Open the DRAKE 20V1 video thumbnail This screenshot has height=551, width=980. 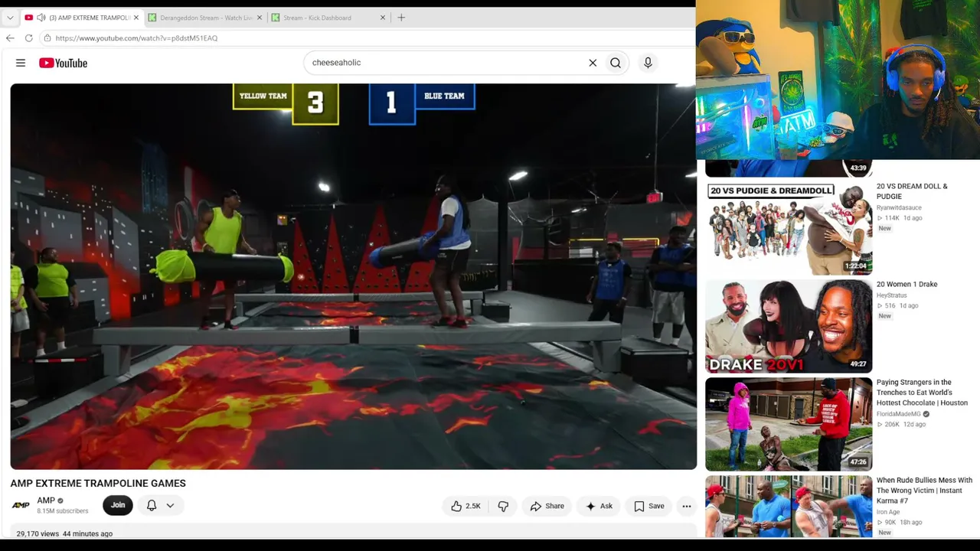pyautogui.click(x=789, y=327)
